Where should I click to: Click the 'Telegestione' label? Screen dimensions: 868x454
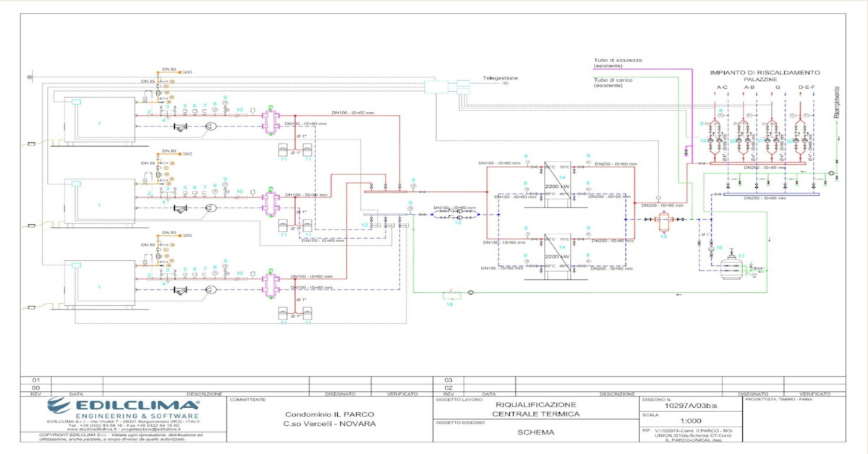coord(501,78)
